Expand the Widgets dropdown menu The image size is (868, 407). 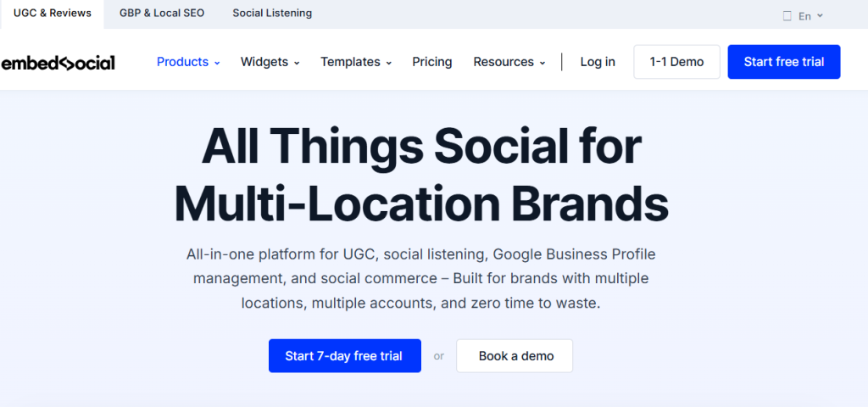coord(270,62)
